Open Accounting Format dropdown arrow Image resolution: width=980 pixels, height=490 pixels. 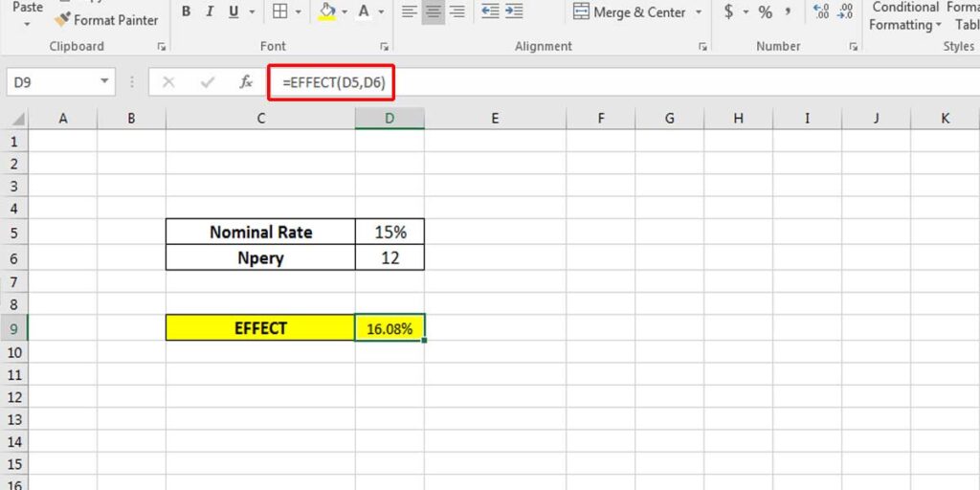(746, 11)
